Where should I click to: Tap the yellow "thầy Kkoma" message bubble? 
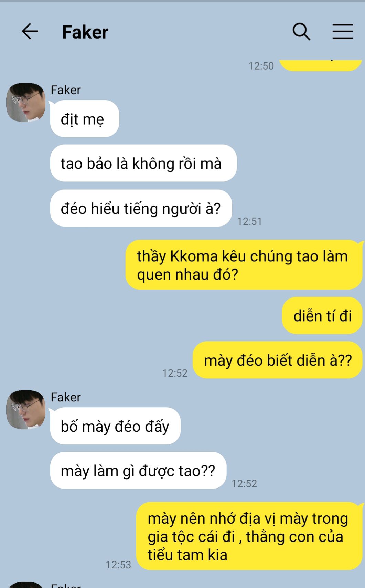tap(244, 265)
